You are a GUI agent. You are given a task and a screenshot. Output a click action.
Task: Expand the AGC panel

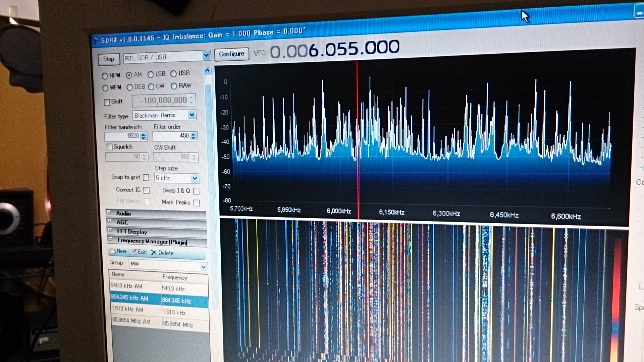point(109,221)
